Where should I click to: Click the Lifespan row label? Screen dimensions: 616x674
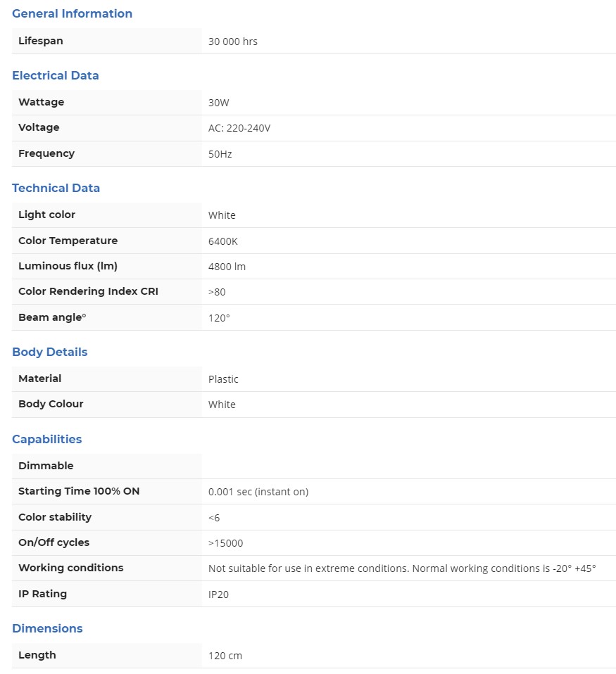[41, 41]
